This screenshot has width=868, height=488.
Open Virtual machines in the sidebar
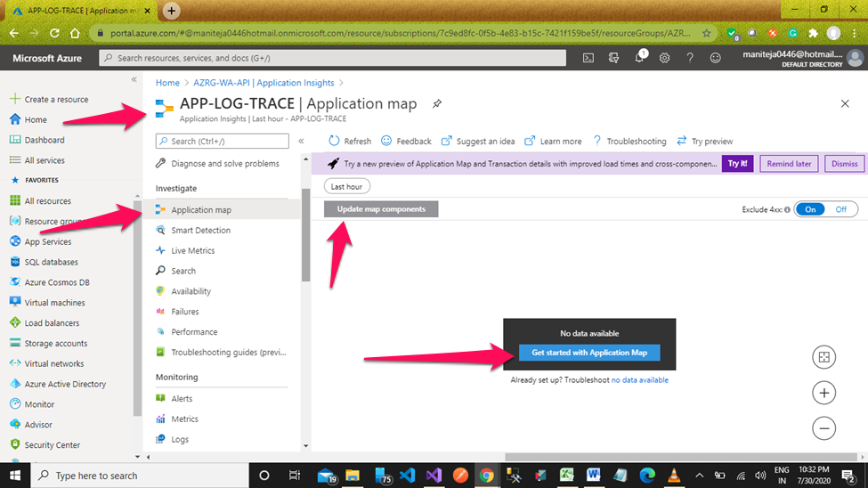tap(47, 303)
